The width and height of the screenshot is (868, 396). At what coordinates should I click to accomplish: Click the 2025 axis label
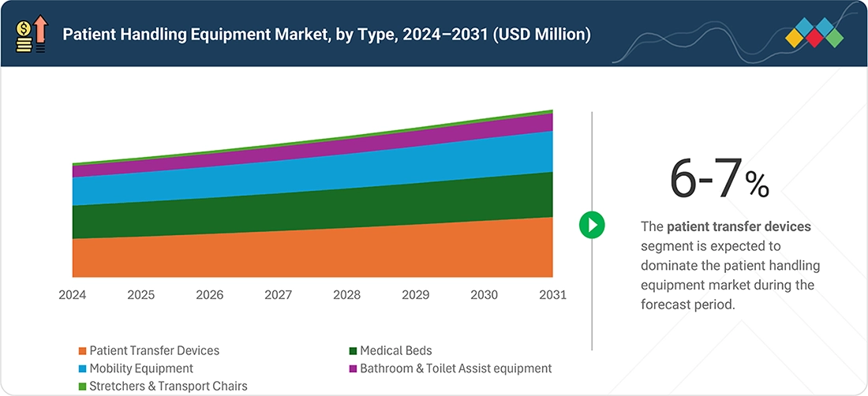tap(141, 295)
